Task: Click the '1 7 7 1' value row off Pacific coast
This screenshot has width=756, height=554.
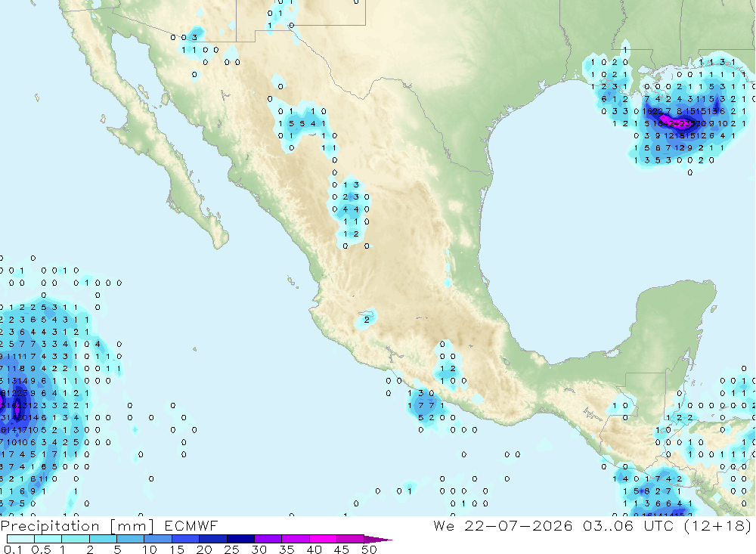Action: coord(426,406)
